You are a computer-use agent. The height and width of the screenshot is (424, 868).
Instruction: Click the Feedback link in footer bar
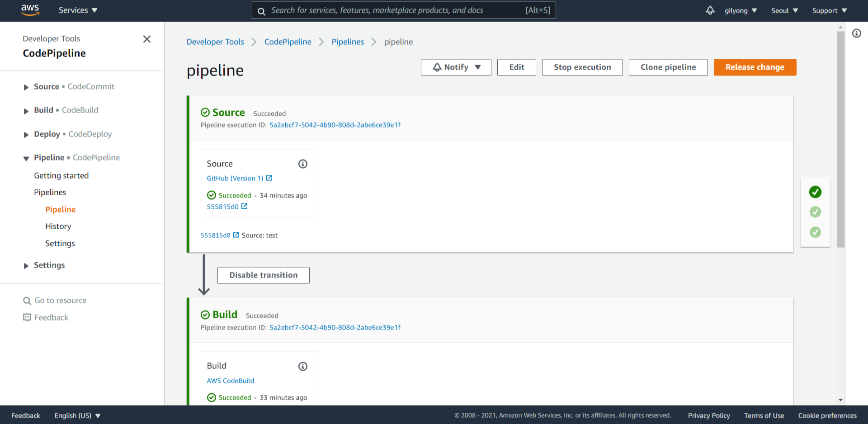[x=26, y=415]
